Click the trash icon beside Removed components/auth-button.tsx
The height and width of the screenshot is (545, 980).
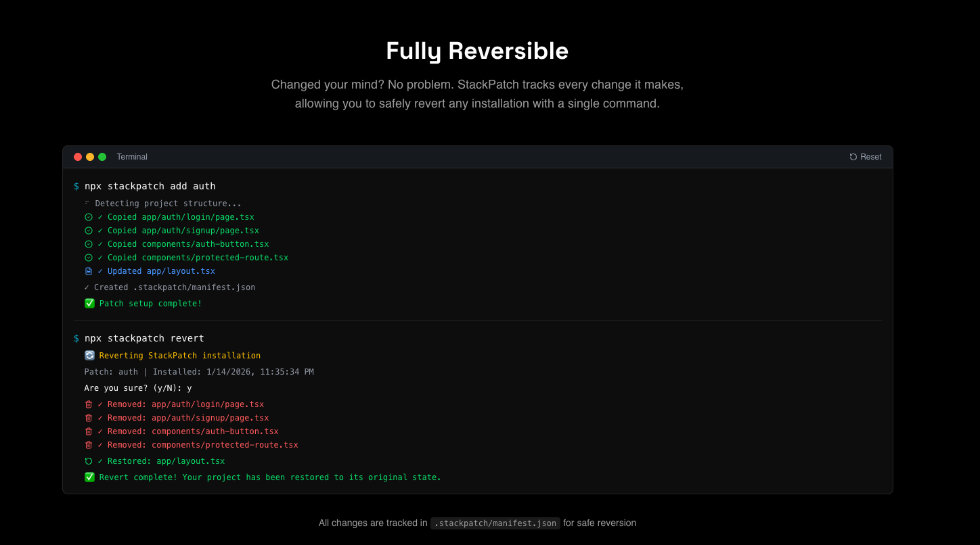click(x=89, y=431)
